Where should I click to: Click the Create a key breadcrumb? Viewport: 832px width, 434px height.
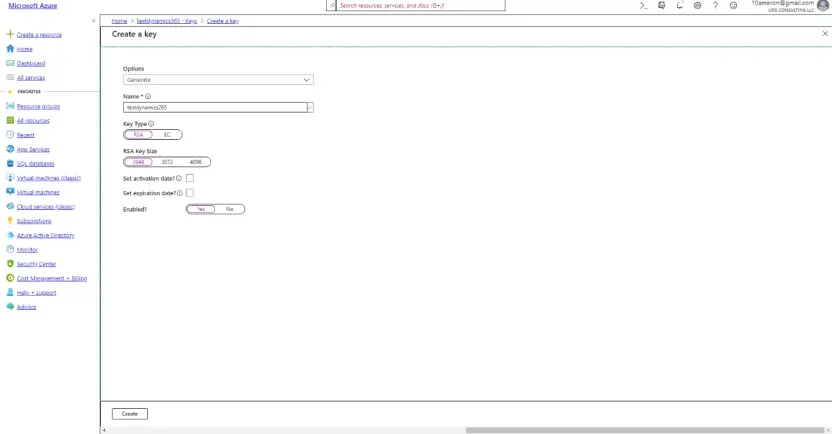click(222, 21)
